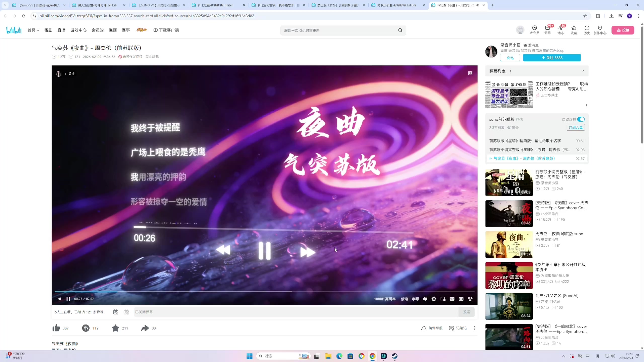
Task: Switch to the 苏联版夜曲 browser tab
Action: click(x=396, y=5)
